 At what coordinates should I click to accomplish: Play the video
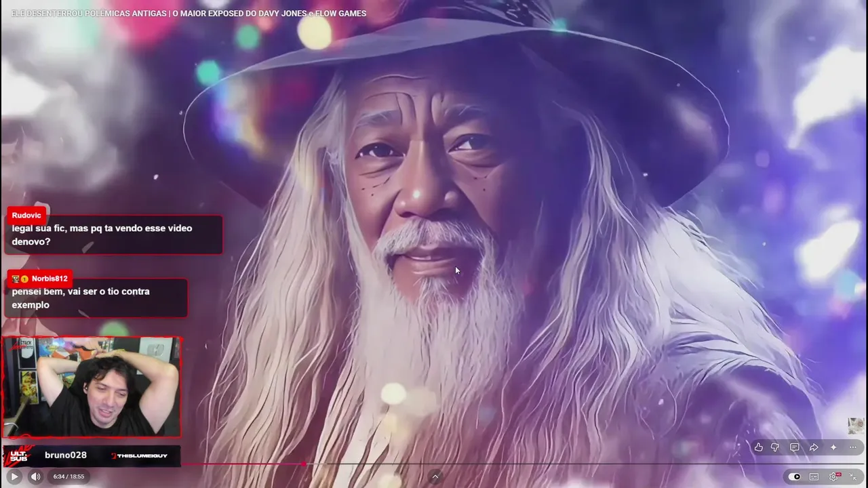[14, 476]
